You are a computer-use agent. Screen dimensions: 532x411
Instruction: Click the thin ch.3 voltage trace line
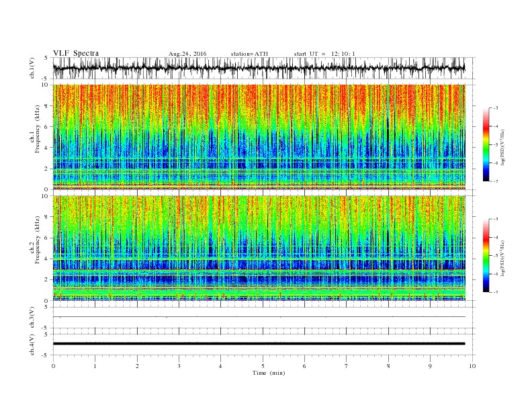[x=259, y=317]
